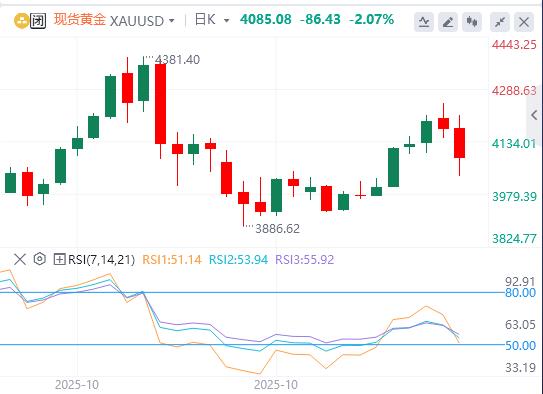Screen dimensions: 543x394
Task: Expand the right side panel arrow
Action: tap(535, 115)
